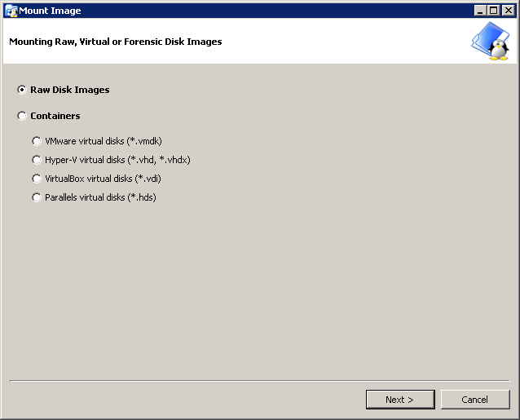Choose the VirtualBox virtual disks radio option
The width and height of the screenshot is (520, 420).
pyautogui.click(x=37, y=179)
